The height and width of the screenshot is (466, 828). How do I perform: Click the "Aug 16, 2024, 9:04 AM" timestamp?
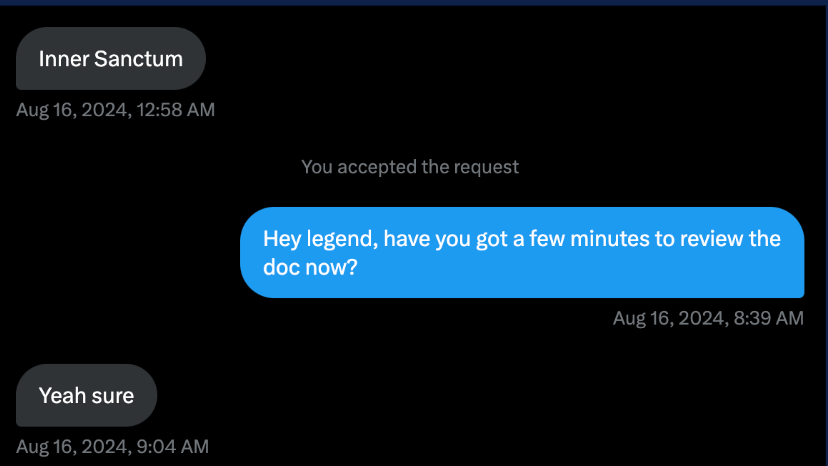[113, 446]
